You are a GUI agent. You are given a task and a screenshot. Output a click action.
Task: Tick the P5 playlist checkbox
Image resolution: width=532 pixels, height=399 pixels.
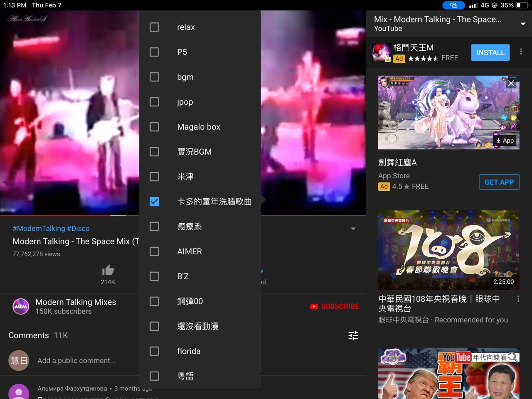click(x=154, y=52)
